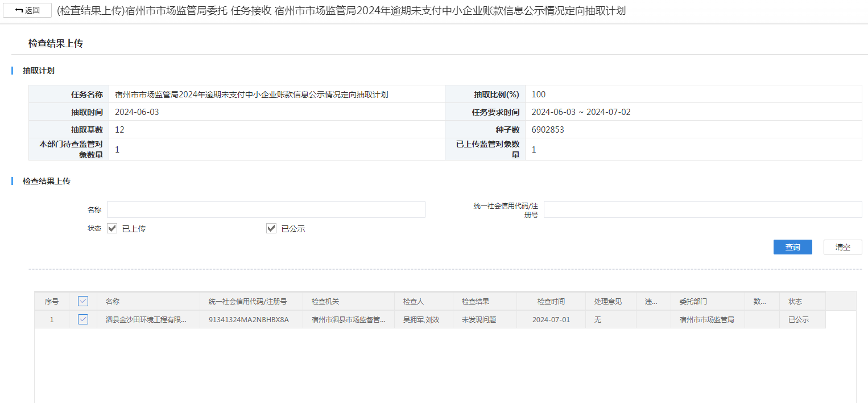Click the 种子数 value 6902853

[548, 130]
